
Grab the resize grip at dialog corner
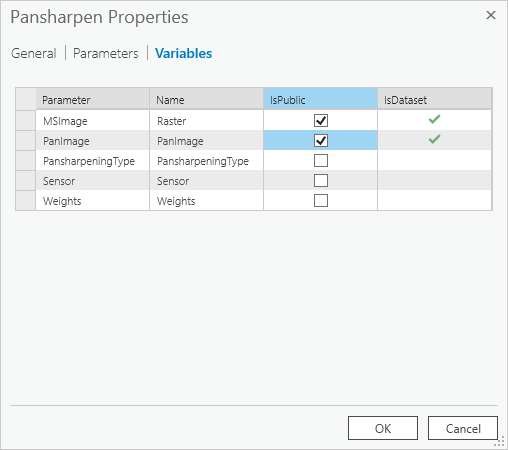(499, 442)
